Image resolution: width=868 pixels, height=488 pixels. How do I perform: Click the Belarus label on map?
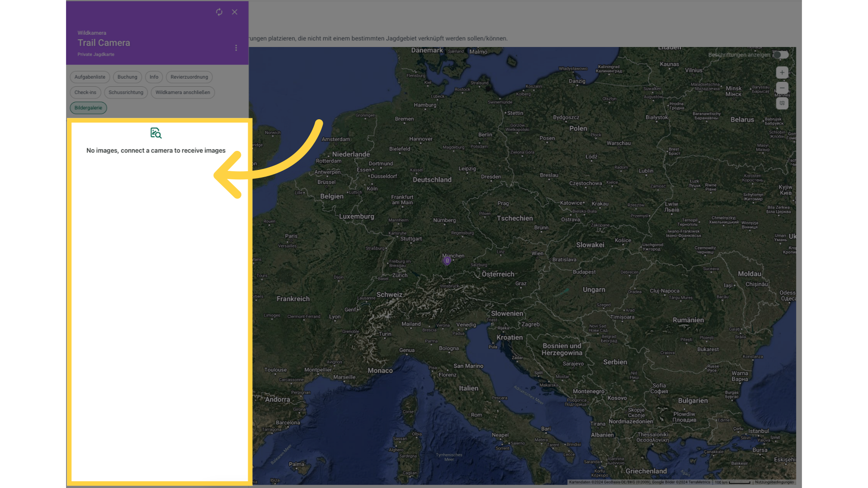[742, 120]
